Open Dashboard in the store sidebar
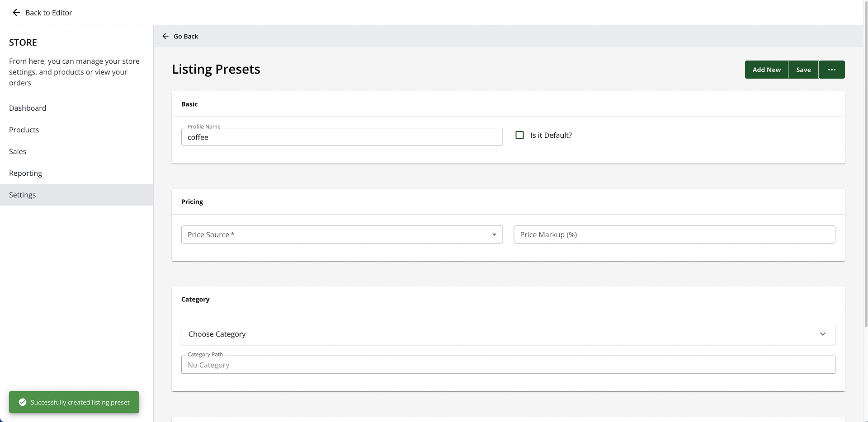This screenshot has width=868, height=422. pyautogui.click(x=28, y=108)
